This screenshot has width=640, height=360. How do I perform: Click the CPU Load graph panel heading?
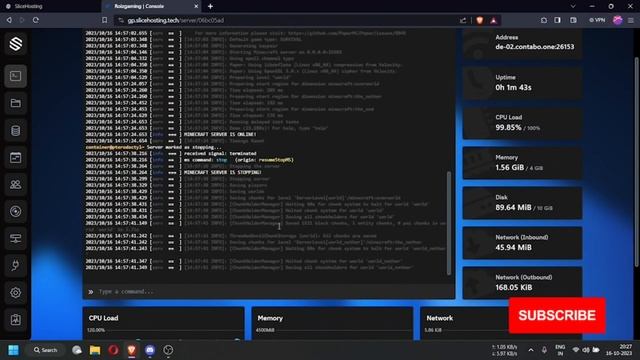pyautogui.click(x=103, y=318)
